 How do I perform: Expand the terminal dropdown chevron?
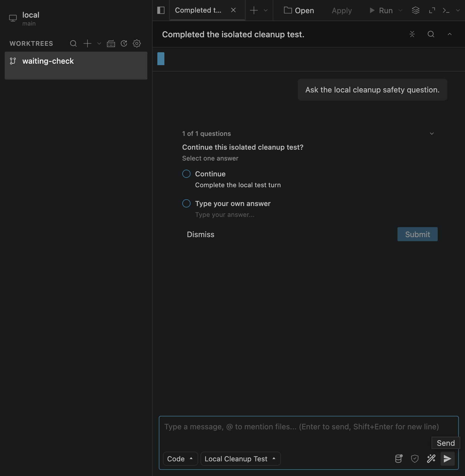point(458,11)
